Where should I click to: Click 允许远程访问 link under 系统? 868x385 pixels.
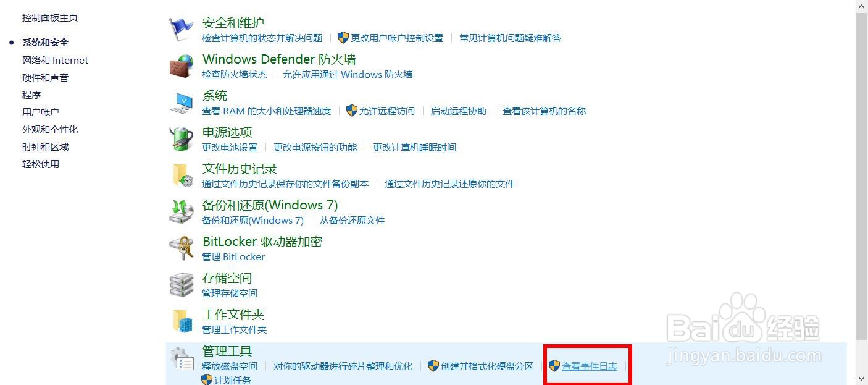[x=387, y=111]
